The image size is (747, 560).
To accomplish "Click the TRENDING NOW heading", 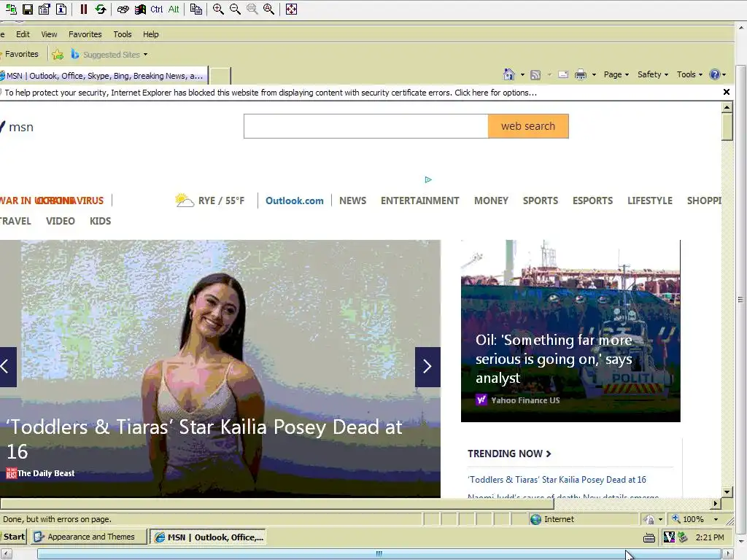I will click(x=509, y=454).
